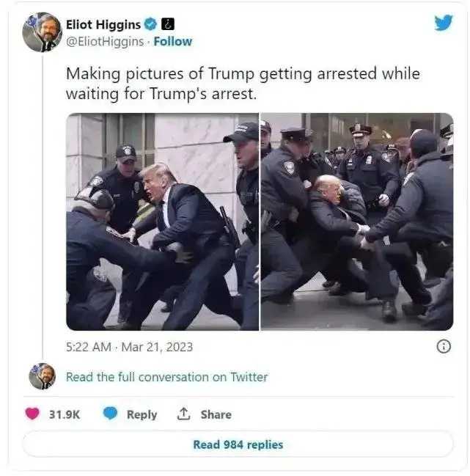Open the left arrest image
The image size is (470, 476).
[162, 221]
